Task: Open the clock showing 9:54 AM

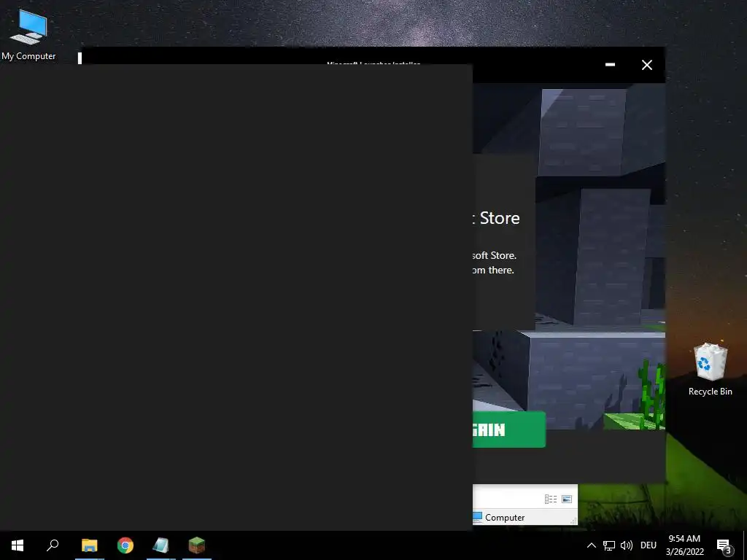Action: coord(684,545)
